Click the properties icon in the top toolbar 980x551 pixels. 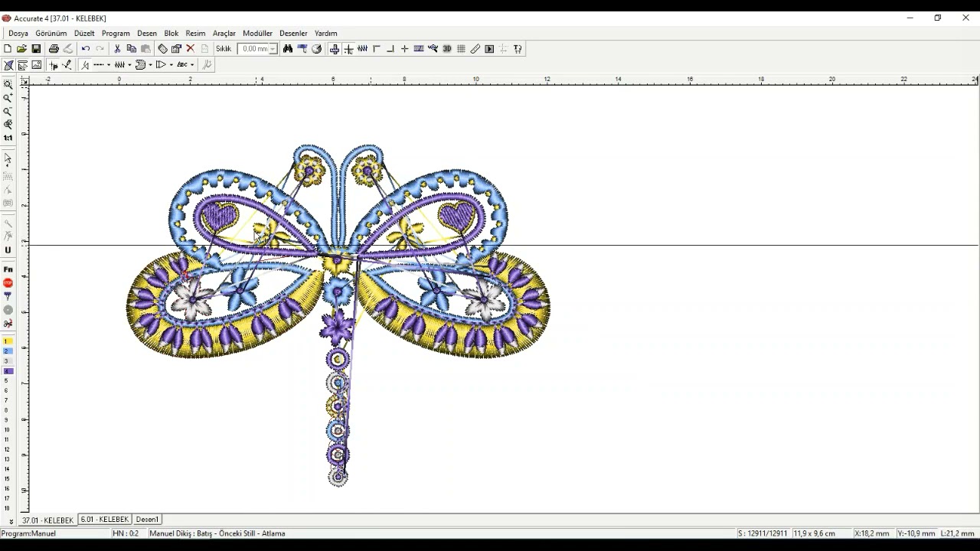click(x=177, y=49)
